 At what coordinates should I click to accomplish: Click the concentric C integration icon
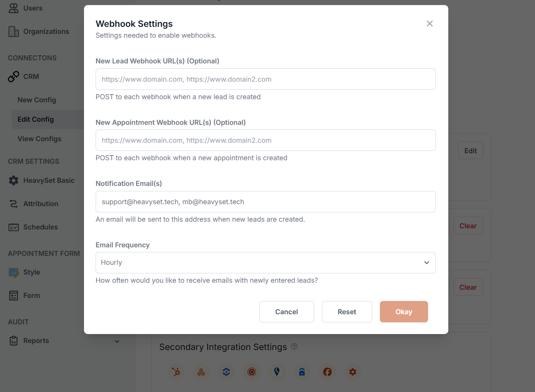[252, 372]
